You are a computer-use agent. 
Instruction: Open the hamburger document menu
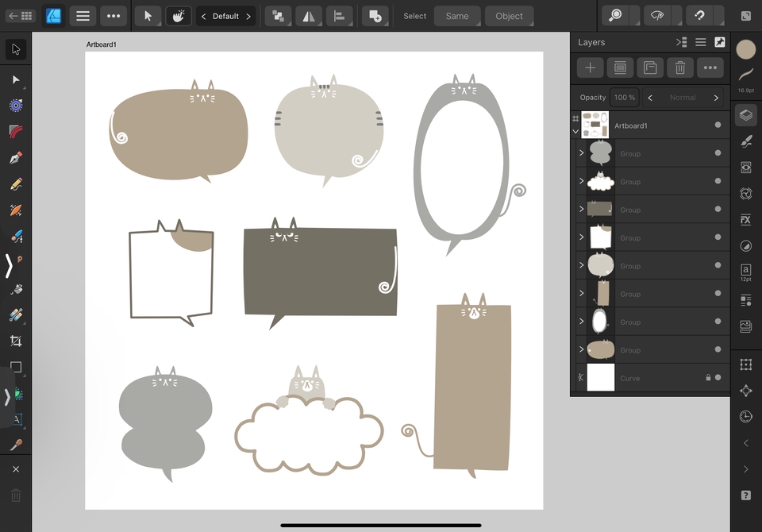coord(83,16)
